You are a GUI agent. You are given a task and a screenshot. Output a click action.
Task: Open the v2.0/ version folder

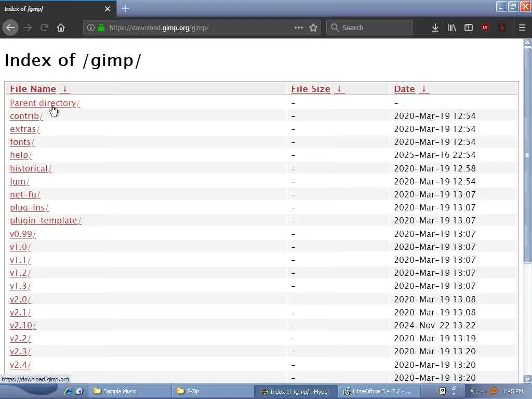click(x=20, y=299)
